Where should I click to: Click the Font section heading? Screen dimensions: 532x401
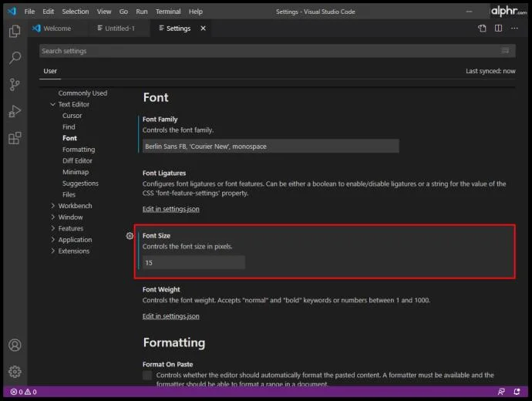156,97
